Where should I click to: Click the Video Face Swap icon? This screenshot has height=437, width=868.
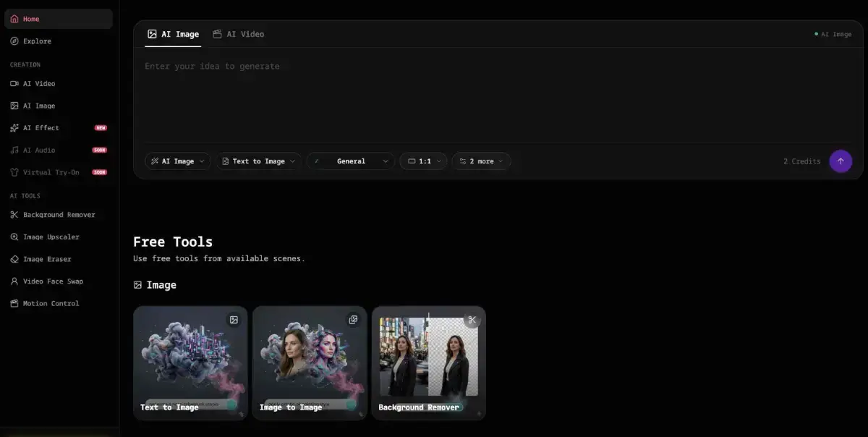tap(14, 281)
